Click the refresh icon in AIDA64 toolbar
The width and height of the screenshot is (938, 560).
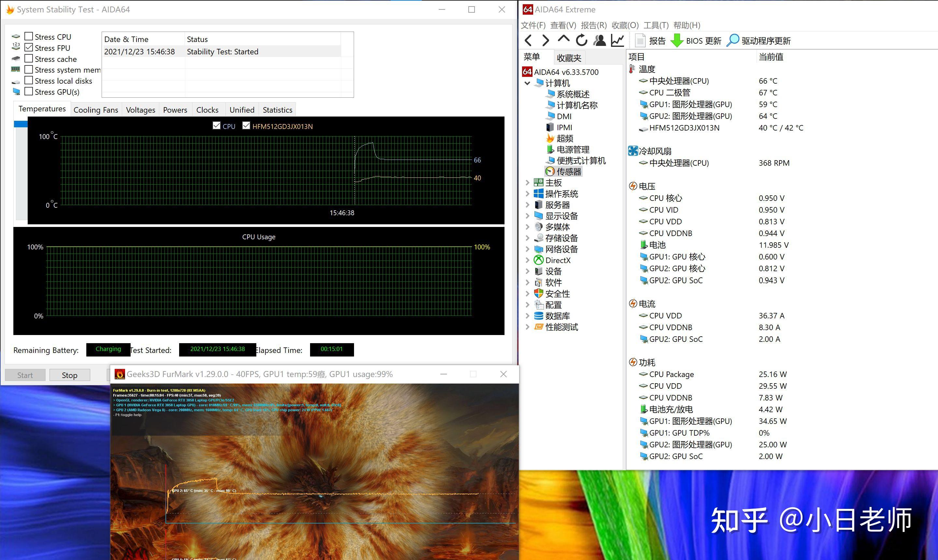tap(581, 40)
